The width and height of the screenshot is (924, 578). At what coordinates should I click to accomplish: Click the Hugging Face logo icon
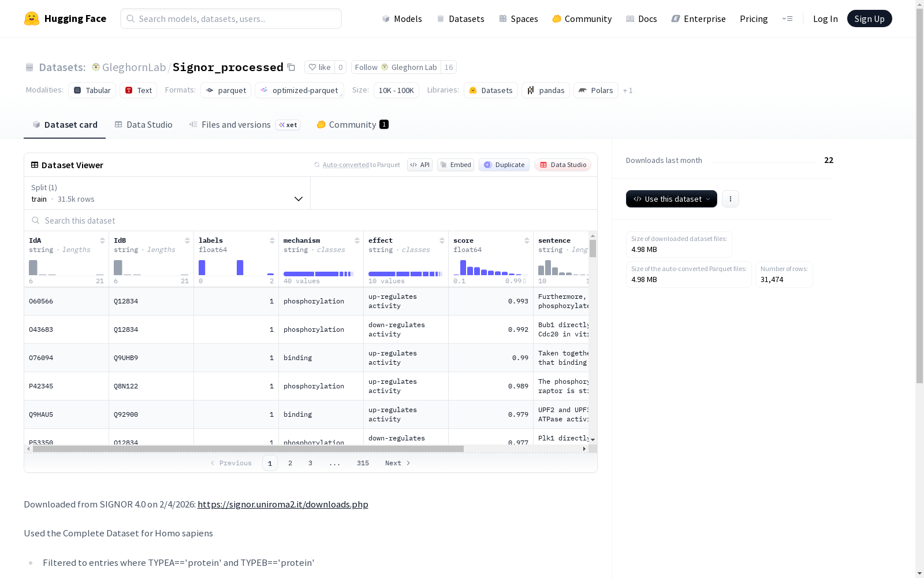tap(32, 18)
